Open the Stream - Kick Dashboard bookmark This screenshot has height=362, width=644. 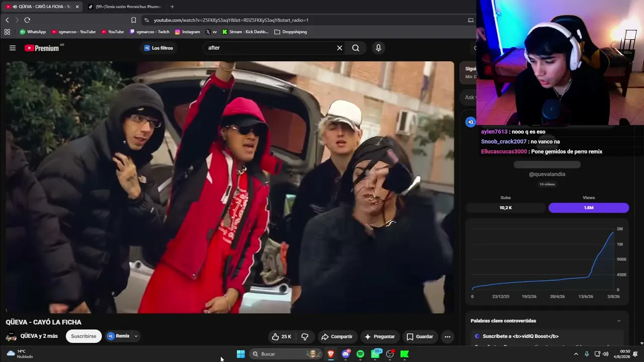pos(245,32)
